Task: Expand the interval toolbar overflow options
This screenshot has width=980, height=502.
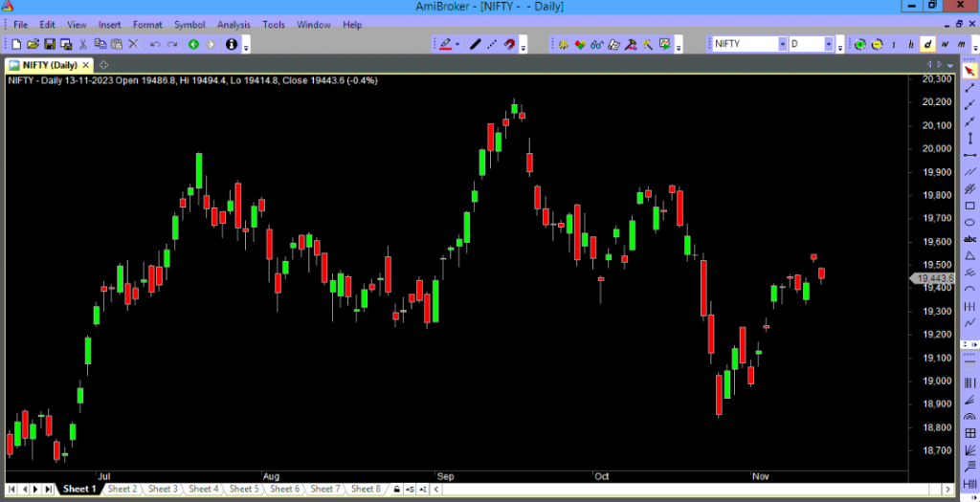Action: [x=973, y=46]
